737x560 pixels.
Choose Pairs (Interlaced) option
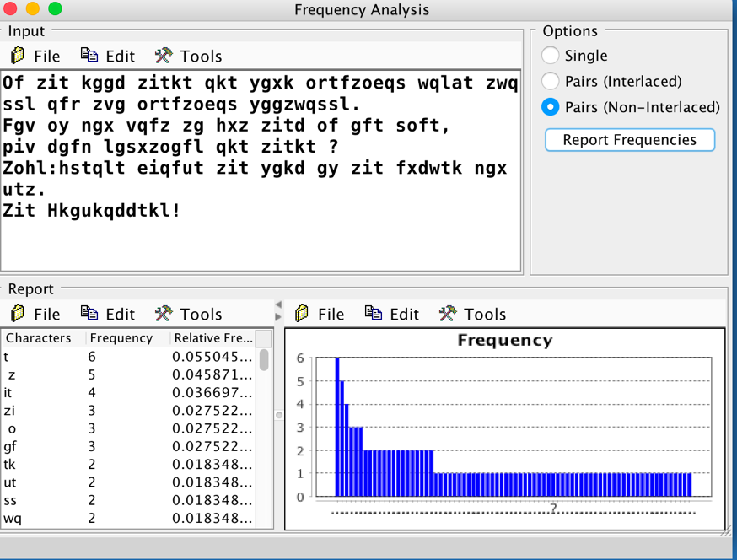(551, 82)
